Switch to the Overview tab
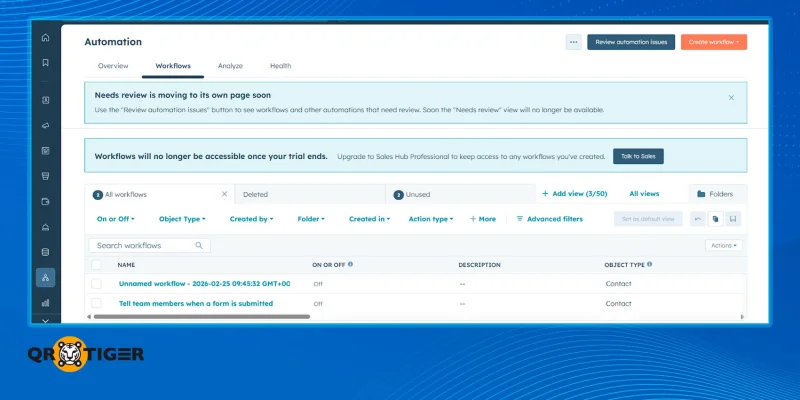Viewport: 800px width, 400px height. click(113, 66)
